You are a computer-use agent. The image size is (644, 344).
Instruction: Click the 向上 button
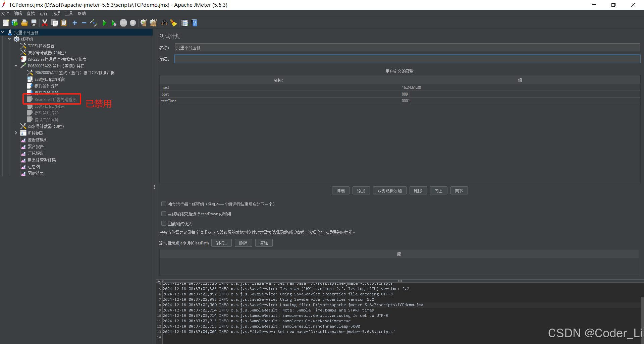click(439, 191)
